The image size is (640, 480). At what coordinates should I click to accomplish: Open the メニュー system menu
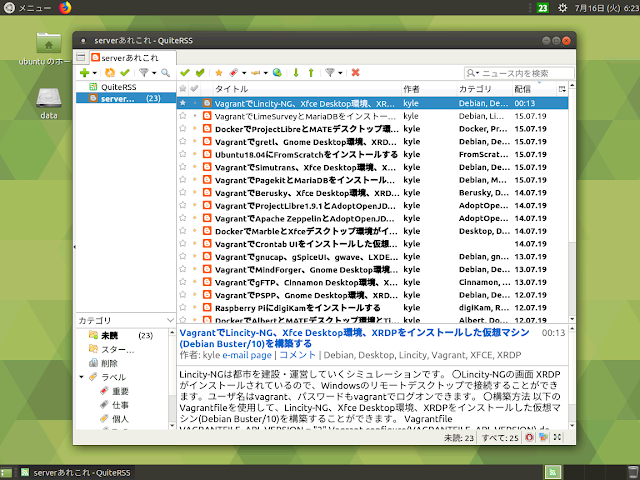tap(28, 7)
